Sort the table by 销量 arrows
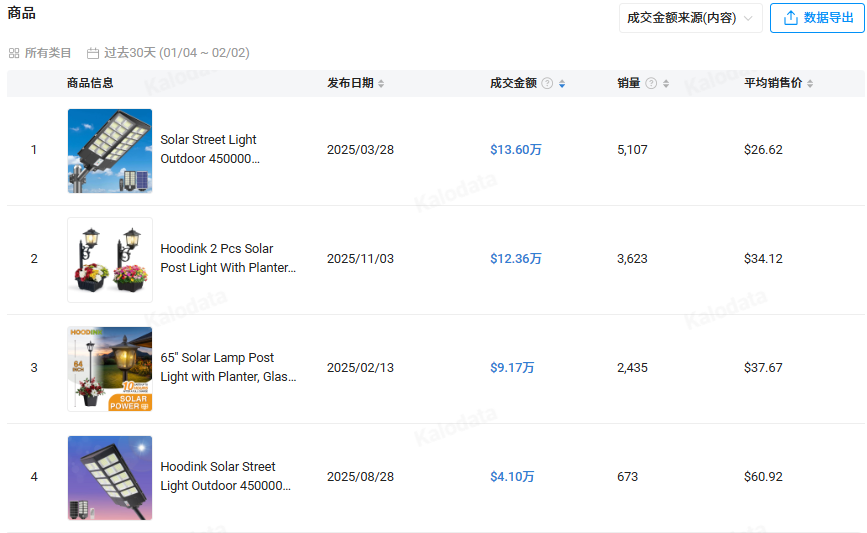Image resolution: width=867 pixels, height=533 pixels. 666,84
